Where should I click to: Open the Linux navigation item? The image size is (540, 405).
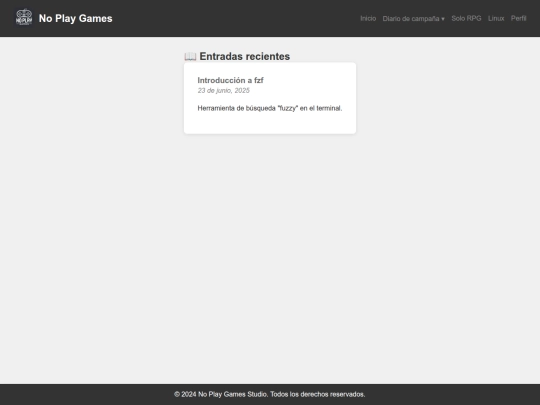[496, 18]
